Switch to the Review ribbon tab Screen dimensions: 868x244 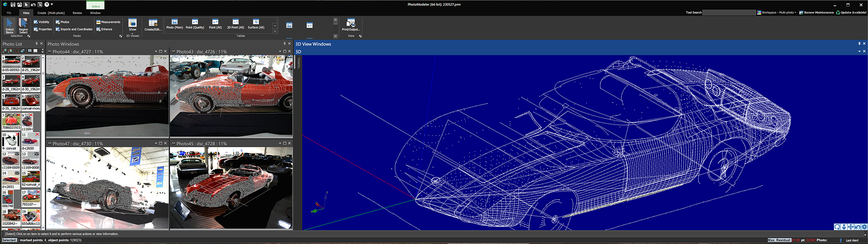click(77, 13)
